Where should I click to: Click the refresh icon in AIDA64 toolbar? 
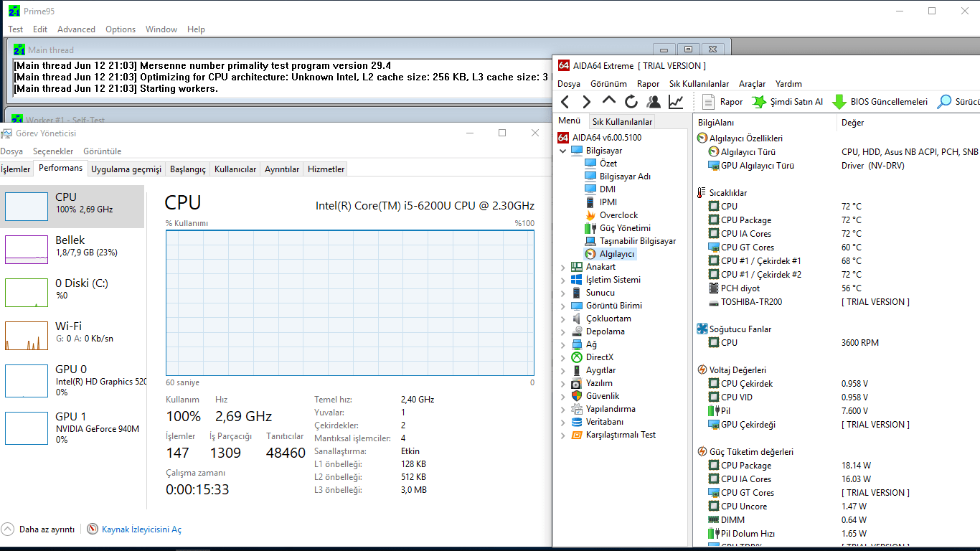click(631, 102)
